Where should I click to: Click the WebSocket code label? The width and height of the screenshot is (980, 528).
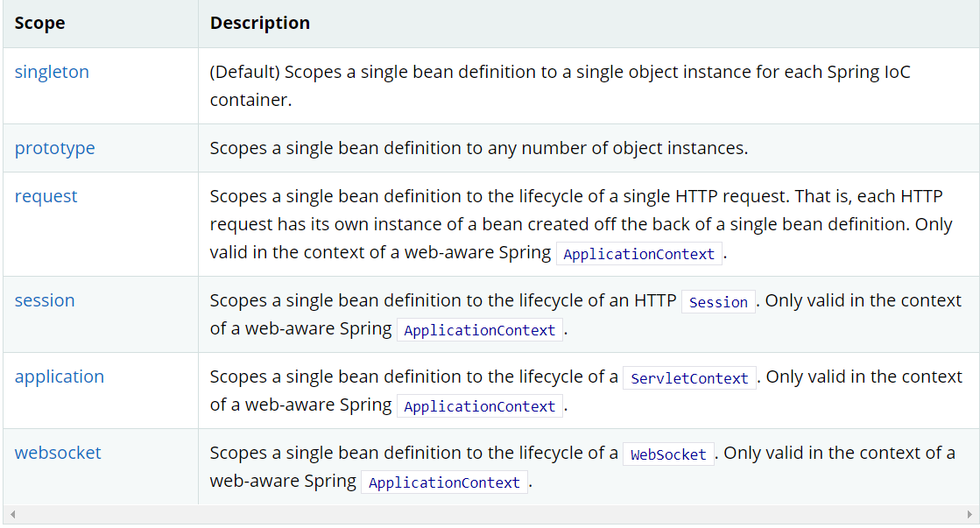tap(668, 454)
